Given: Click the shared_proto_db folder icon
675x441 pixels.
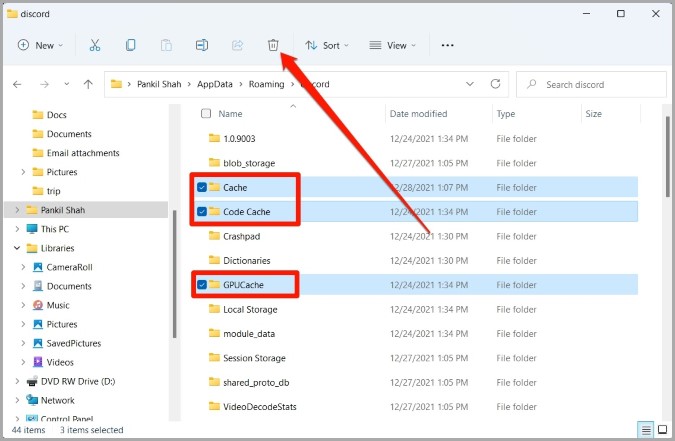Looking at the screenshot, I should [214, 382].
